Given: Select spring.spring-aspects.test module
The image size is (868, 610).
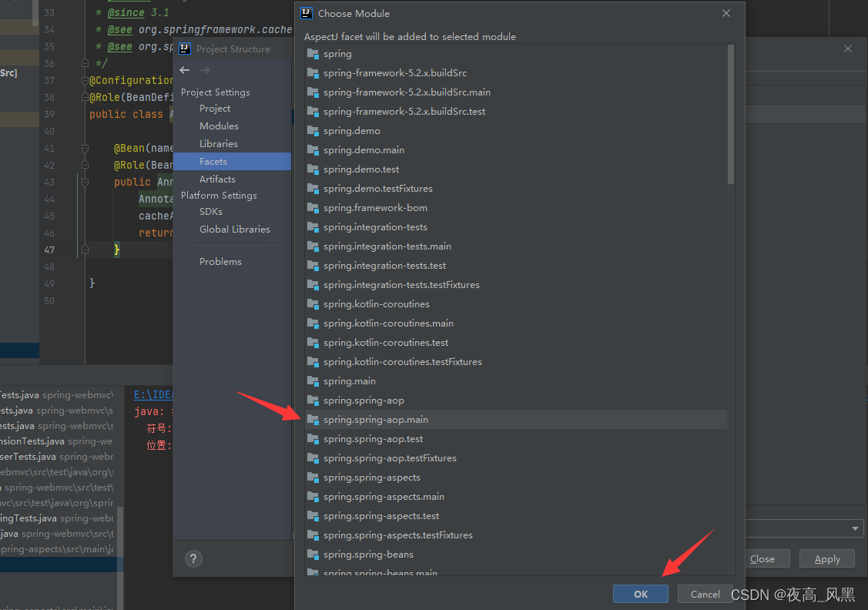Looking at the screenshot, I should click(x=515, y=516).
